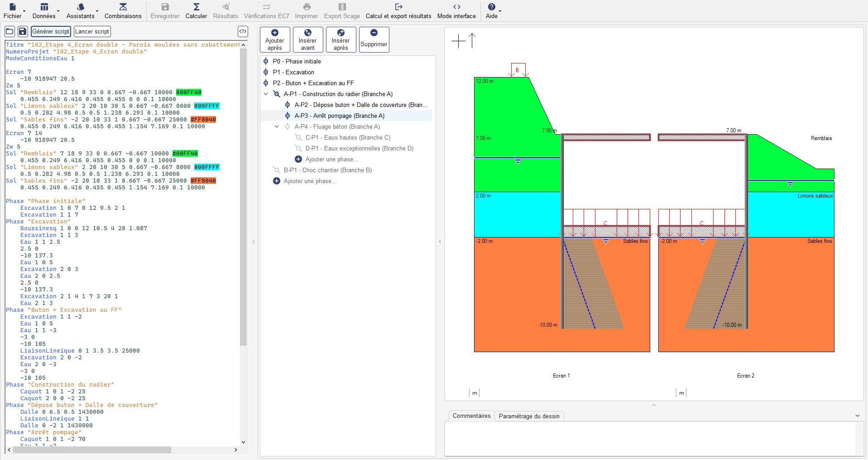Switch to Mode interface
Screen dimensions: 868x460
[456, 11]
